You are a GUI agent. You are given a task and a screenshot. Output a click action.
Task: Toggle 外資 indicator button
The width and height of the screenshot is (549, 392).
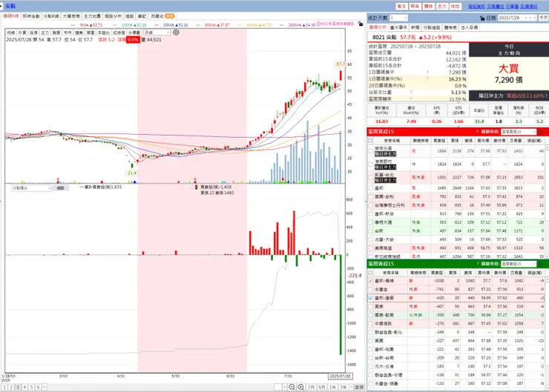click(x=22, y=33)
